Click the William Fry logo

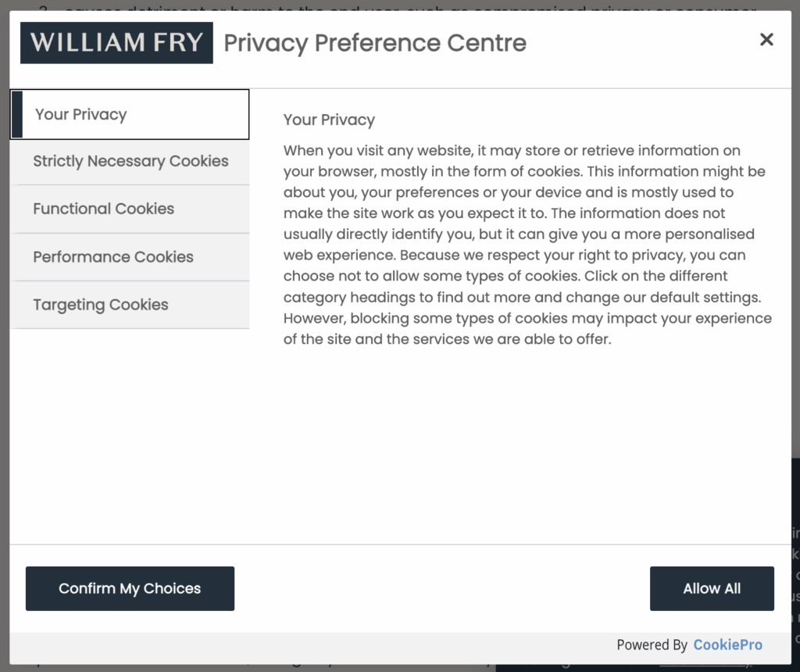(116, 43)
